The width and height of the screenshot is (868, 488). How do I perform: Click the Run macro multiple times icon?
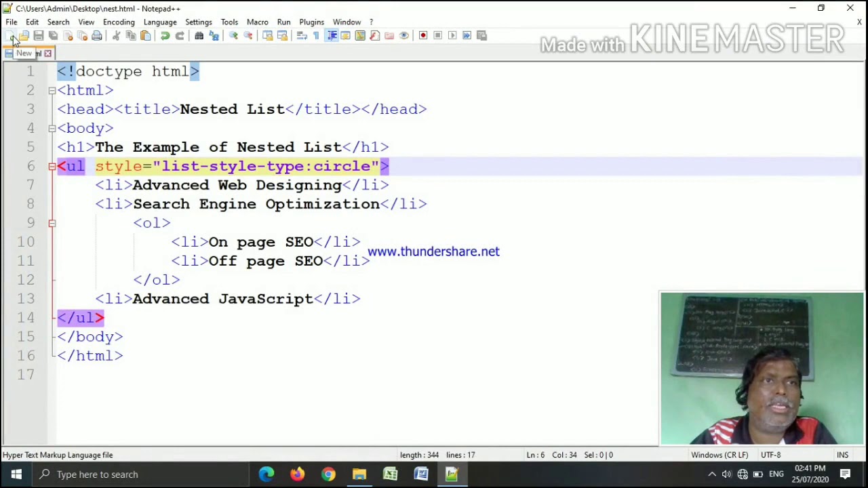click(x=467, y=35)
